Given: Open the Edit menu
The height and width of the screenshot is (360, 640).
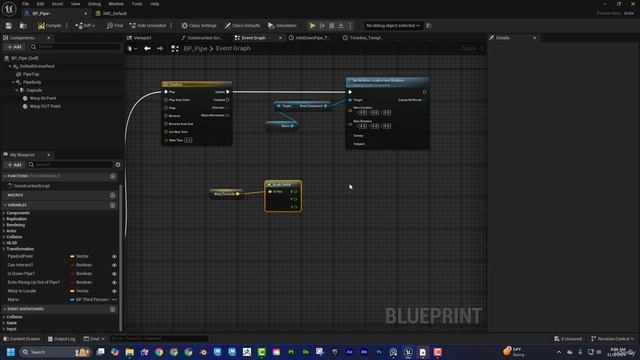Looking at the screenshot, I should (x=40, y=4).
